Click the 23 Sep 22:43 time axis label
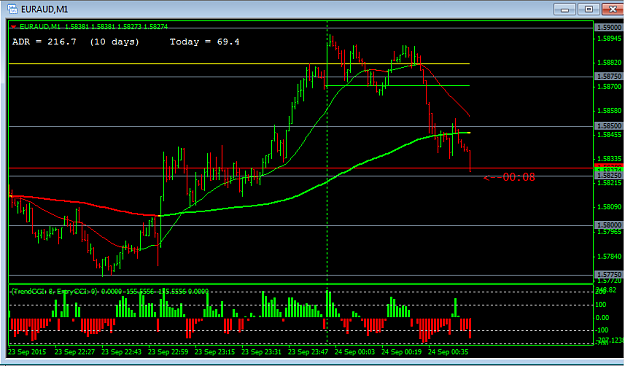 (x=121, y=352)
